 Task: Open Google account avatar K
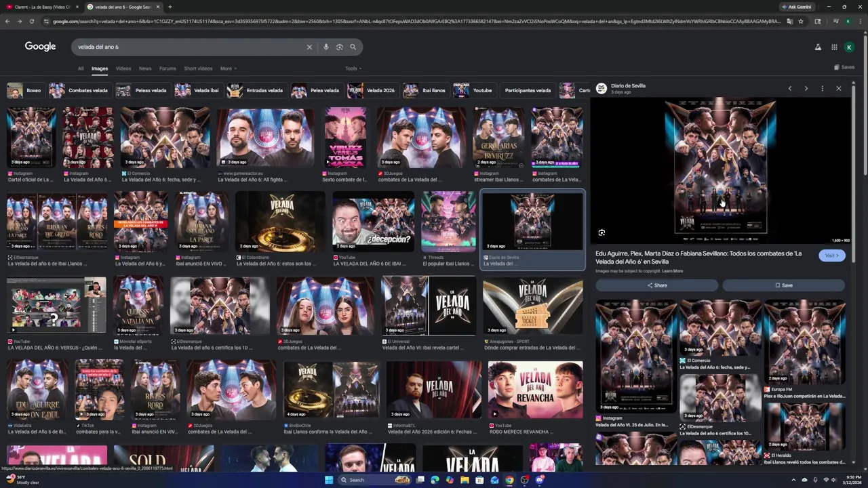click(849, 47)
